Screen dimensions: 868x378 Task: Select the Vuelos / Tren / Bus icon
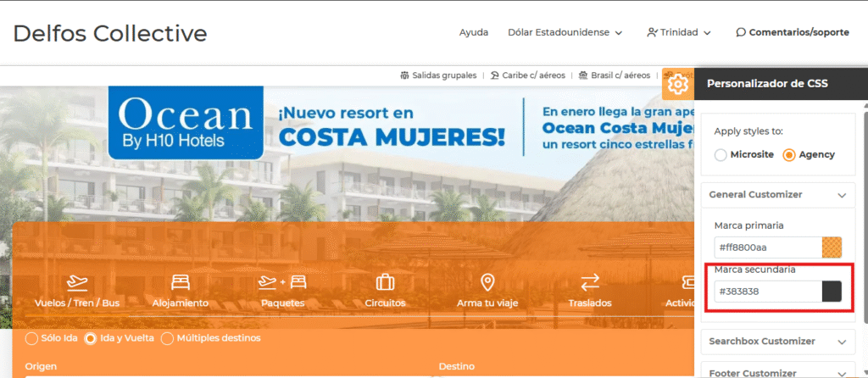coord(77,281)
